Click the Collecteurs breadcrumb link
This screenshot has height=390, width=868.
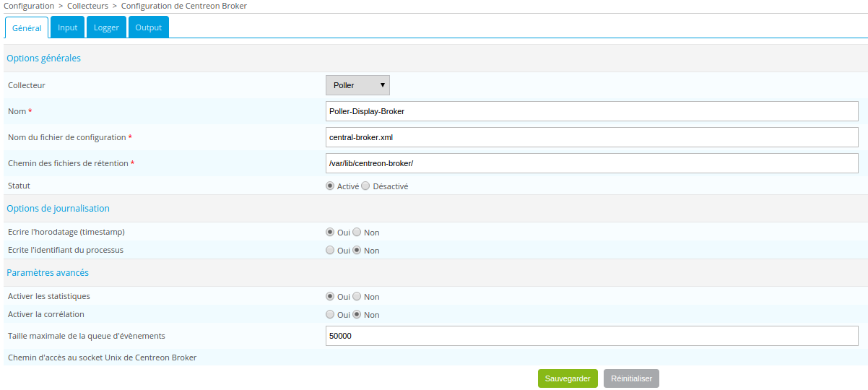88,6
